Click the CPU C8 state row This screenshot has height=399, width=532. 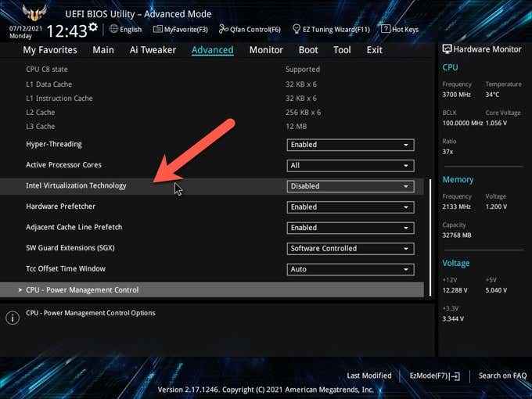point(212,69)
